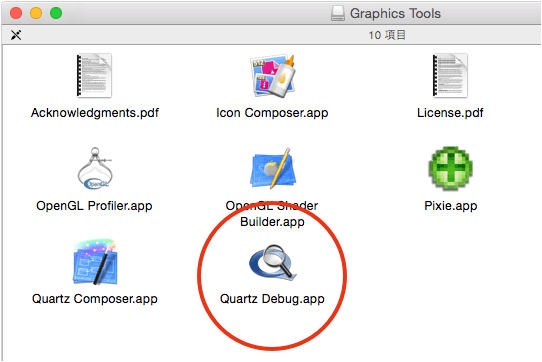
Task: Select the green Pixie app icon
Action: tap(450, 168)
